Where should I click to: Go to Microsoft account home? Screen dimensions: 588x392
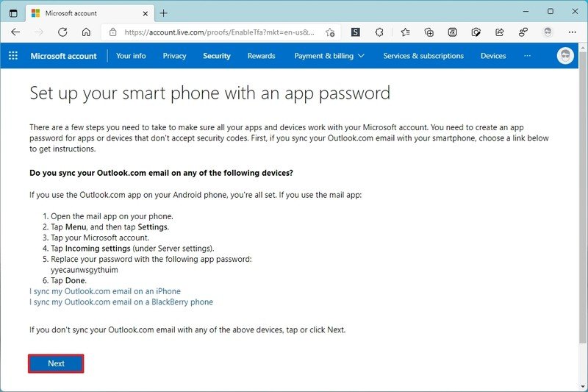click(63, 56)
